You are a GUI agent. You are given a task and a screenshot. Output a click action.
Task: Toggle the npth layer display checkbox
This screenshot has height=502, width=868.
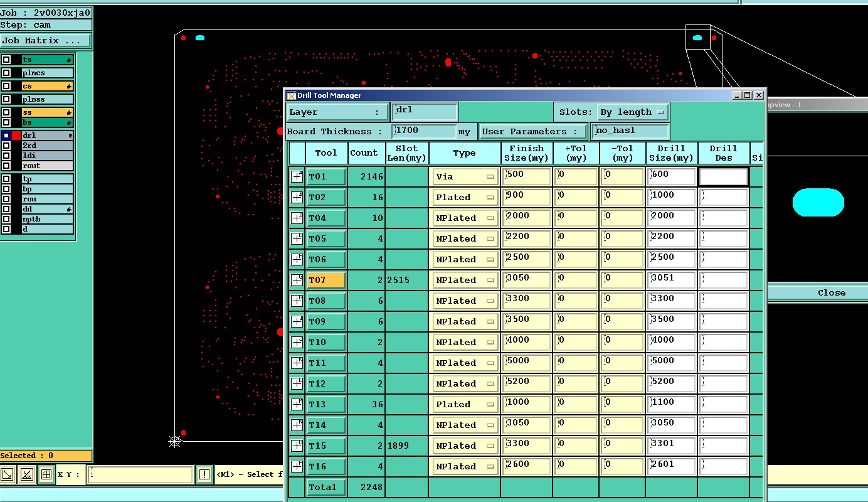pyautogui.click(x=6, y=219)
